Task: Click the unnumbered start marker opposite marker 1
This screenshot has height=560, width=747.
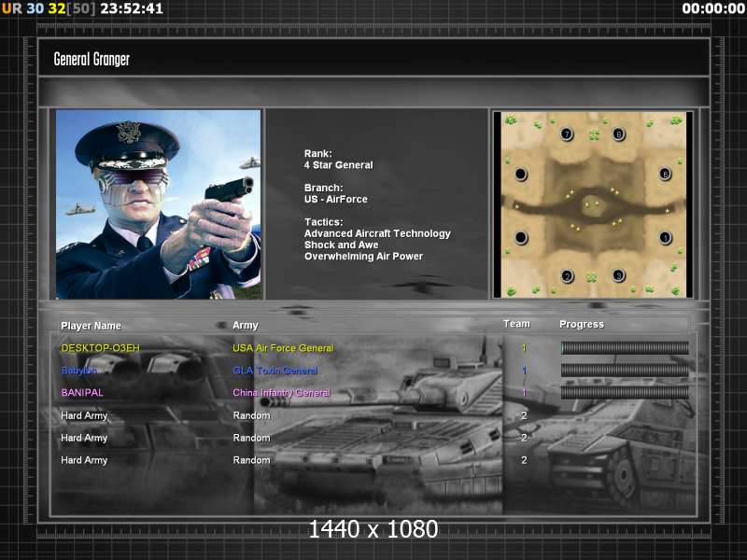Action: point(521,237)
